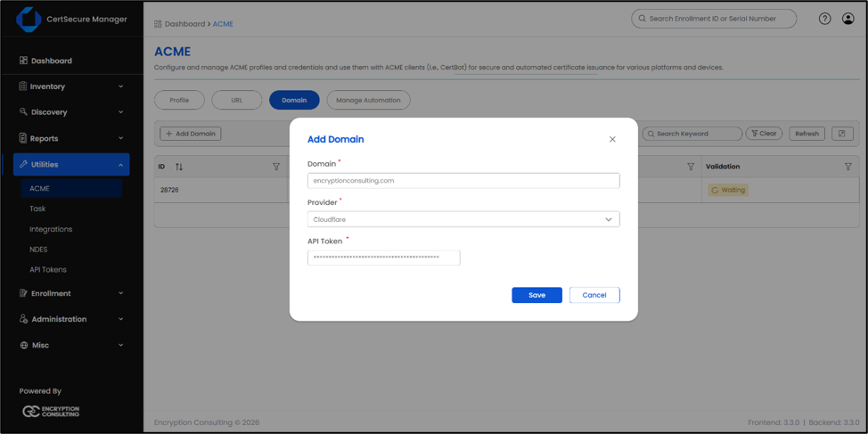Click the Waiting validation status badge

[x=728, y=190]
